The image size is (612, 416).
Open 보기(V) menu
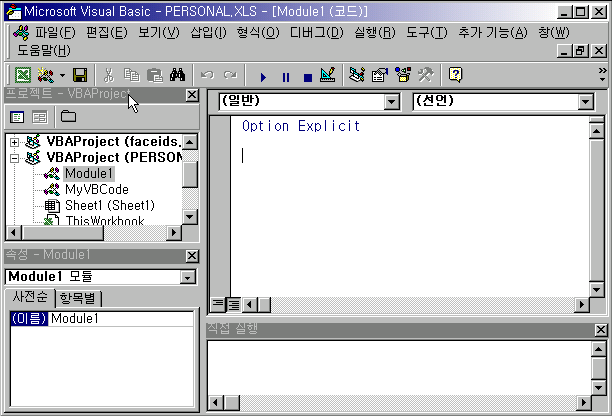click(159, 32)
